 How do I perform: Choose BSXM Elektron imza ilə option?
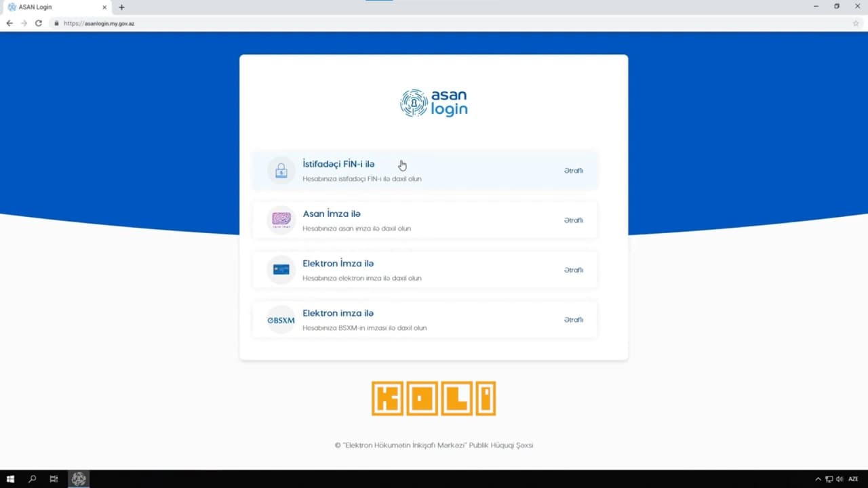pyautogui.click(x=425, y=320)
